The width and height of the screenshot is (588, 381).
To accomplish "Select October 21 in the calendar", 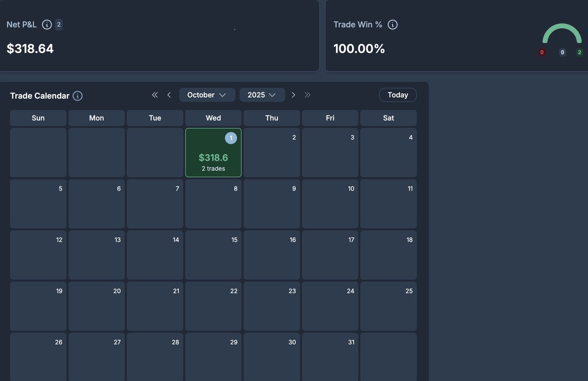I will [x=155, y=306].
